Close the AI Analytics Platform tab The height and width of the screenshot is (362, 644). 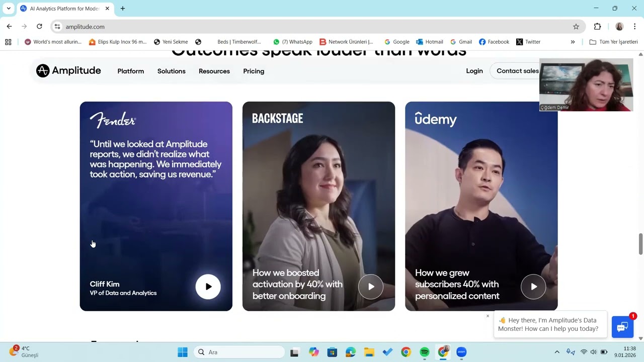[x=107, y=9]
